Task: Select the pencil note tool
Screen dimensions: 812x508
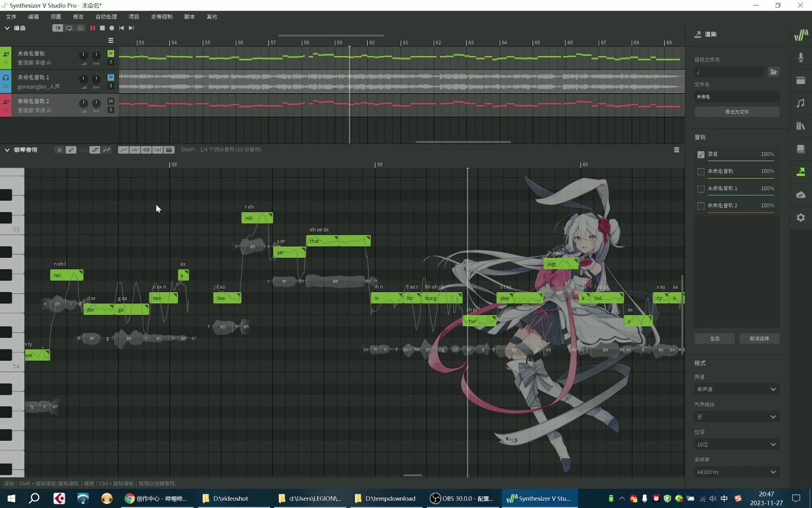Action: (x=71, y=150)
